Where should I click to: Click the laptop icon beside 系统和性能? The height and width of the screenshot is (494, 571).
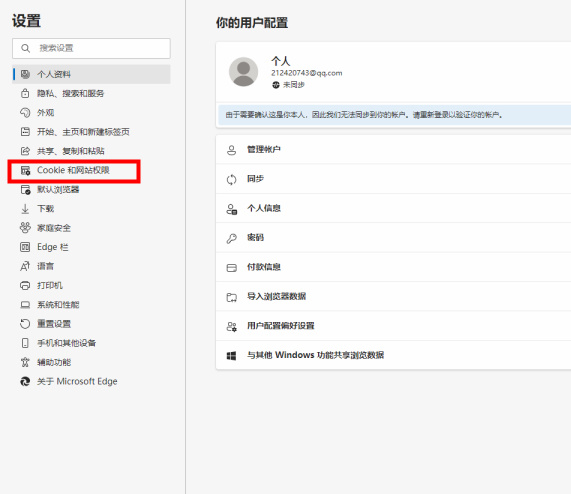click(x=25, y=305)
